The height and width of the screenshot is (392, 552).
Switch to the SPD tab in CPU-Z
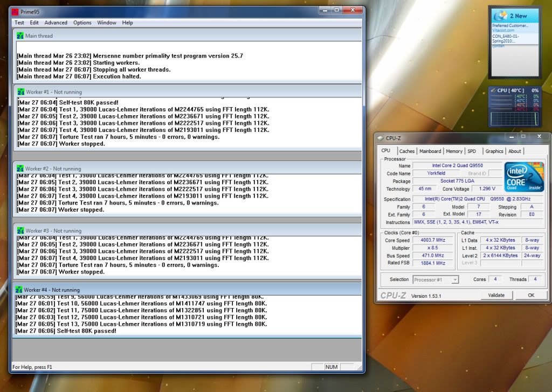(472, 151)
